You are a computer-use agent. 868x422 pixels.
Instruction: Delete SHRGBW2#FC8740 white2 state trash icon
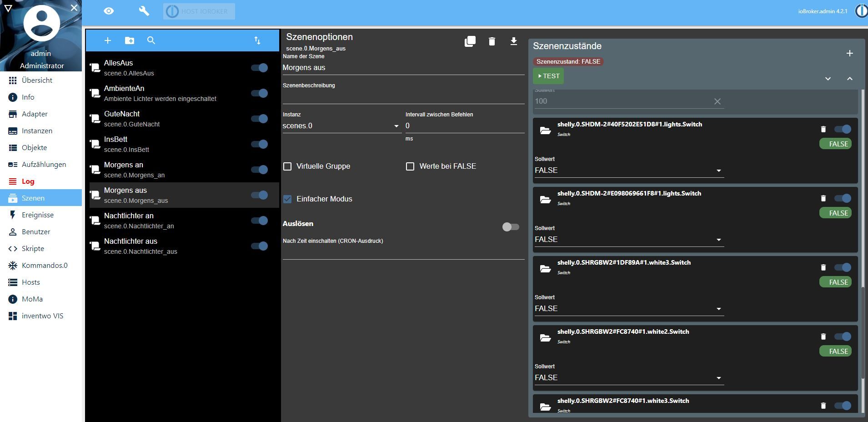[x=823, y=337]
